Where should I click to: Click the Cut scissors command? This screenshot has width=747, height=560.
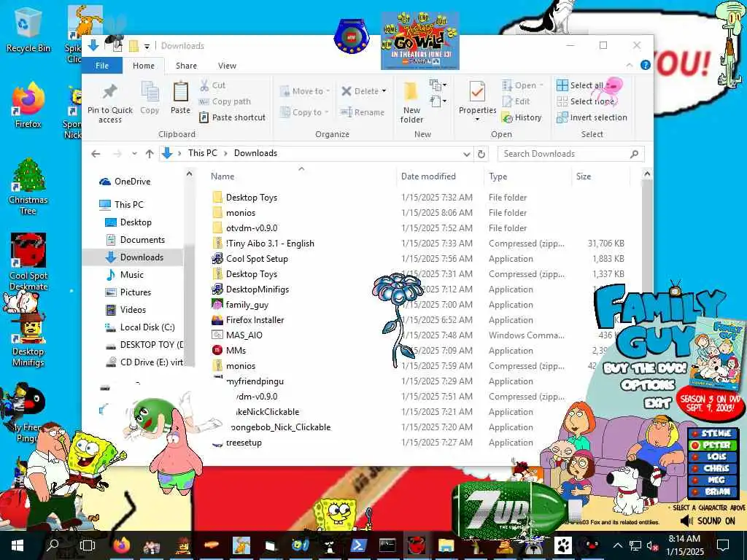(x=212, y=85)
